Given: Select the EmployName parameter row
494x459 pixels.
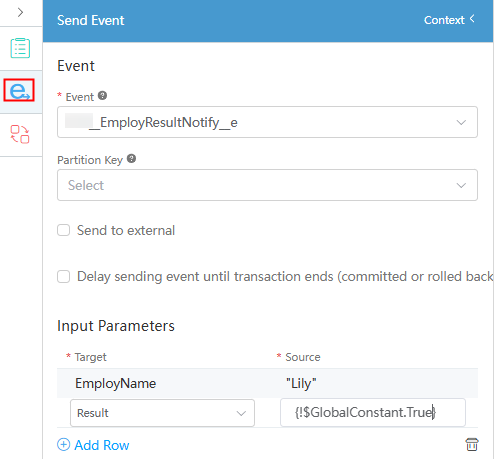Looking at the screenshot, I should tap(267, 383).
